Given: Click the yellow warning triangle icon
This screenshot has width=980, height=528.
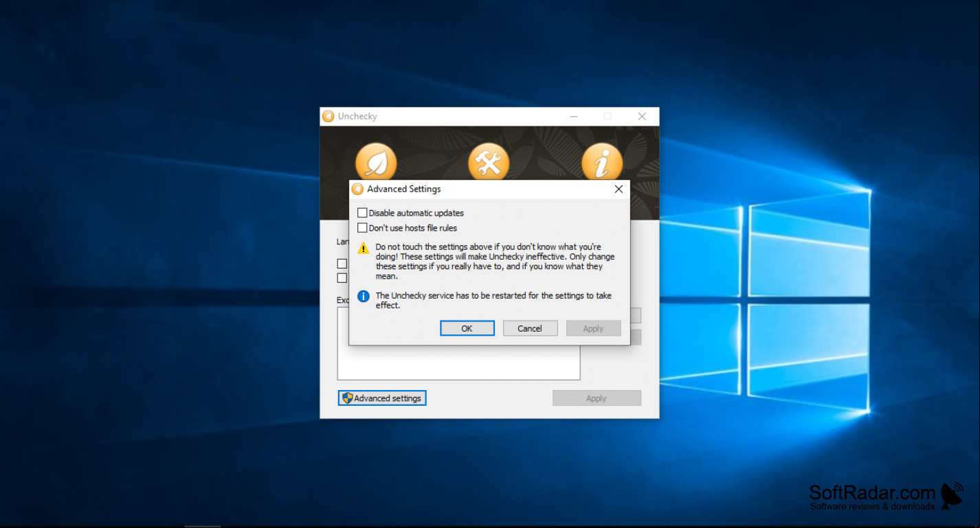Looking at the screenshot, I should pyautogui.click(x=364, y=248).
